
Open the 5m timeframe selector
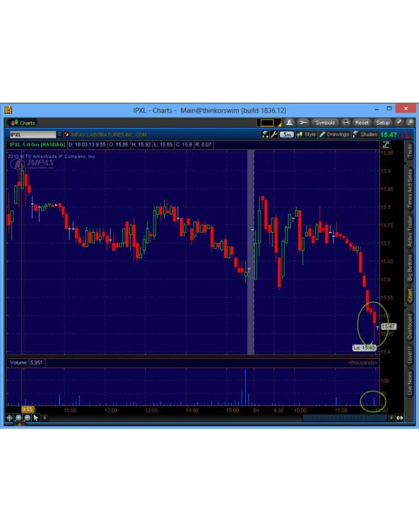click(x=286, y=134)
